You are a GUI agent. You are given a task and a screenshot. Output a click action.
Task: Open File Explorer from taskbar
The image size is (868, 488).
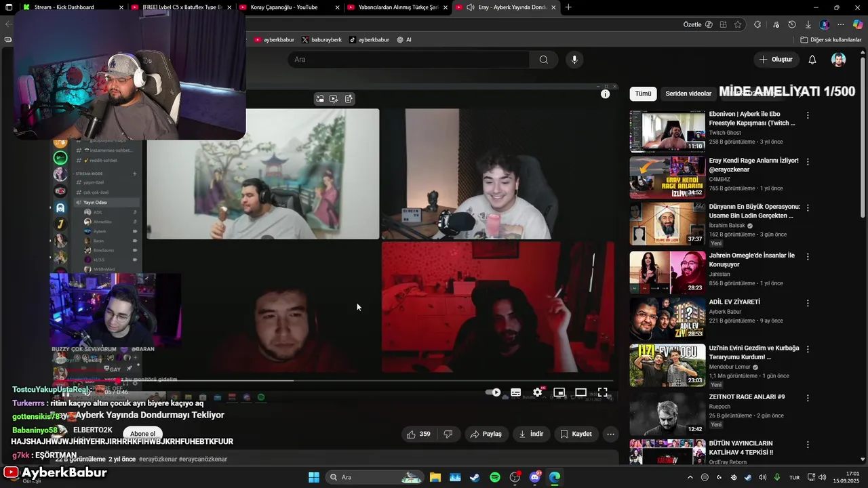[435, 477]
